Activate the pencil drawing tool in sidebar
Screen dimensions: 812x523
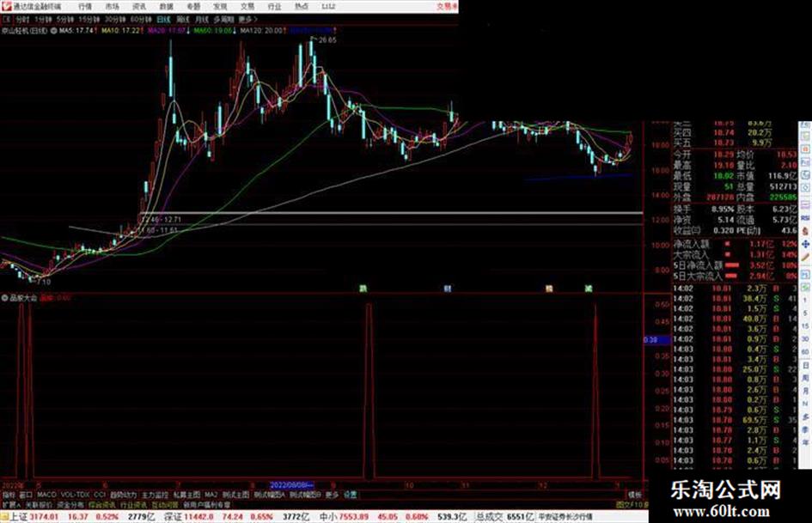(x=805, y=258)
